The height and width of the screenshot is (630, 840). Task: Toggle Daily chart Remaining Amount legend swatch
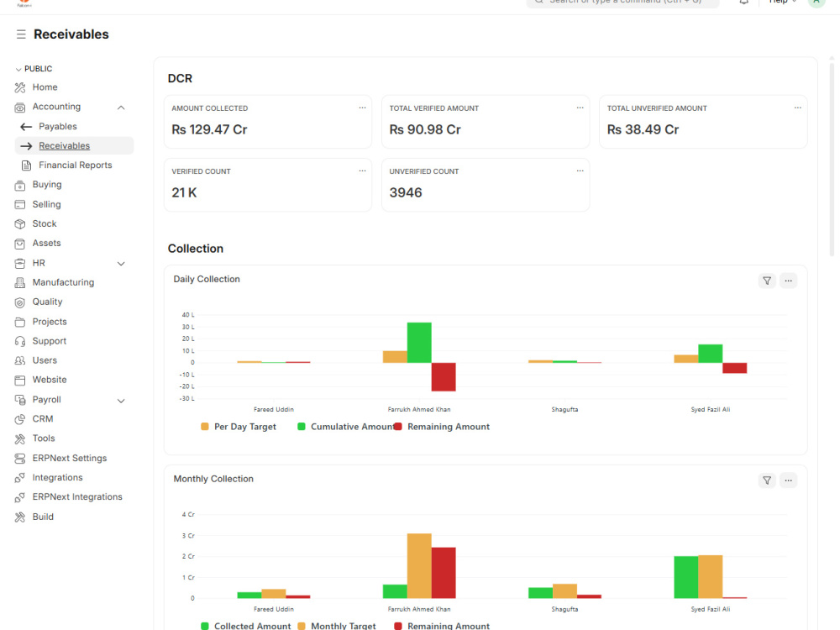tap(398, 427)
